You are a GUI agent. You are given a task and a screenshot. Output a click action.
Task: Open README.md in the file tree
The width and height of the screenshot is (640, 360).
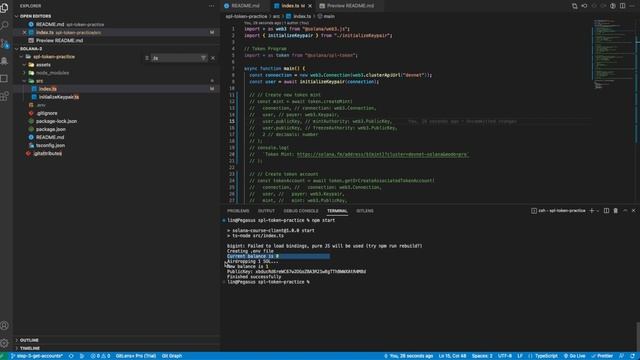point(50,137)
